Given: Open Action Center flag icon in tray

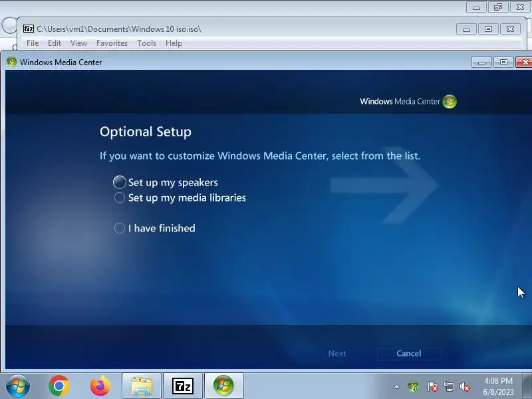Looking at the screenshot, I should (432, 386).
